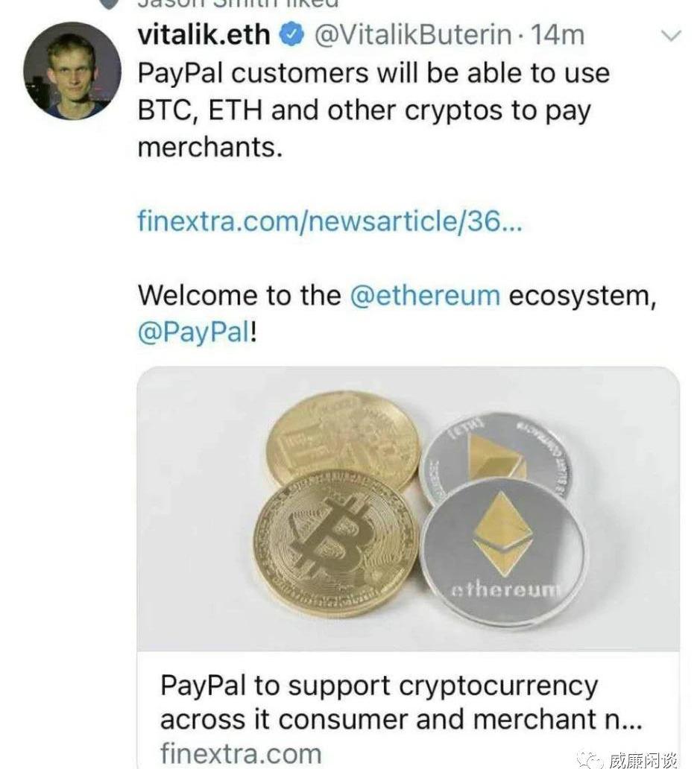Viewport: 700px width, 769px height.
Task: Click the blue verified badge icon
Action: coord(292,35)
